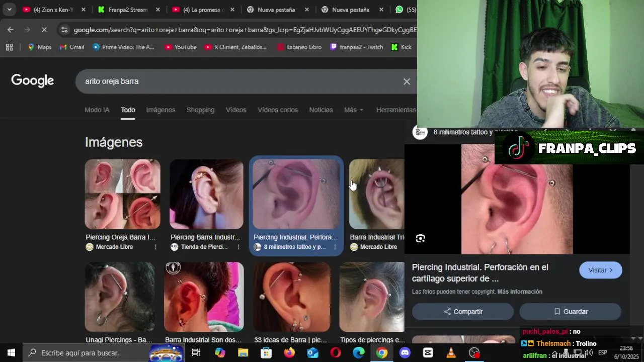Open the Piercing Industrial. Perforación title link
The width and height of the screenshot is (644, 362).
pos(480,273)
